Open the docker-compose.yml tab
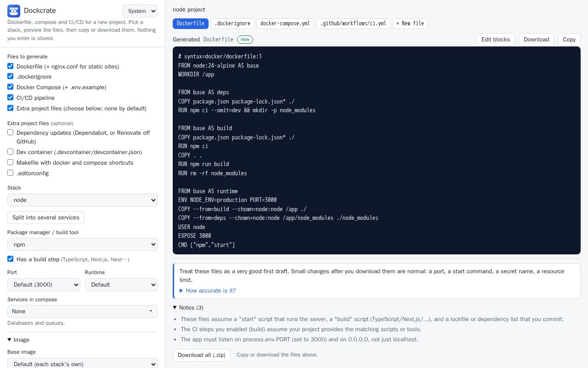Viewport: 588px width, 368px height. [x=285, y=23]
